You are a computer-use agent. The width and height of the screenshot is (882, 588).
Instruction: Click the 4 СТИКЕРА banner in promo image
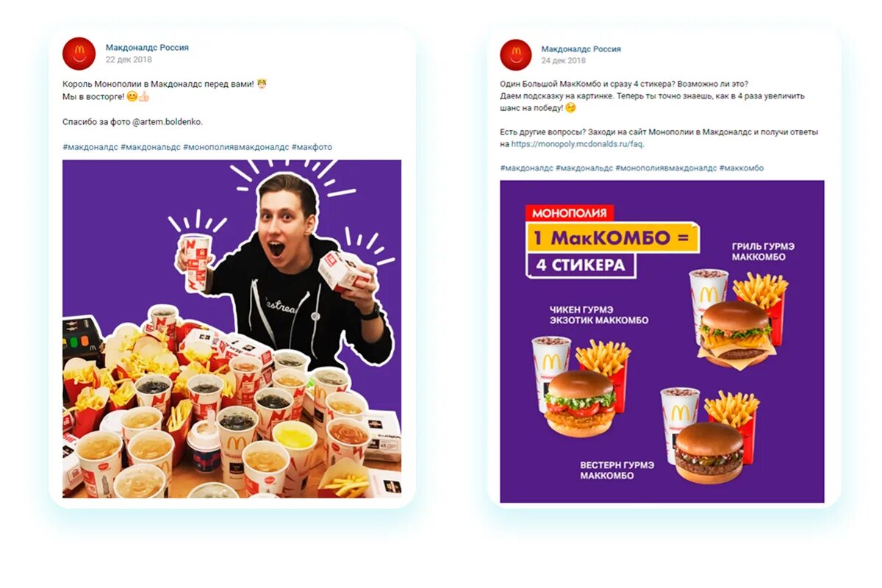pyautogui.click(x=581, y=265)
